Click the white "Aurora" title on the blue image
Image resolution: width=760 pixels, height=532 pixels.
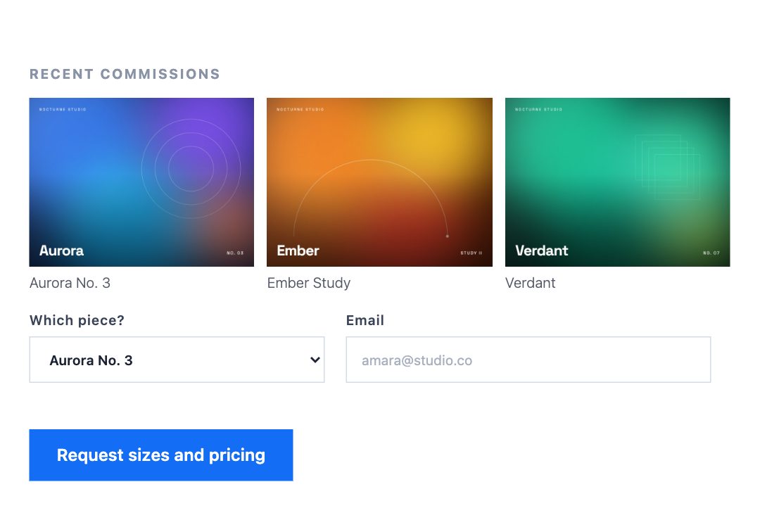coord(61,251)
